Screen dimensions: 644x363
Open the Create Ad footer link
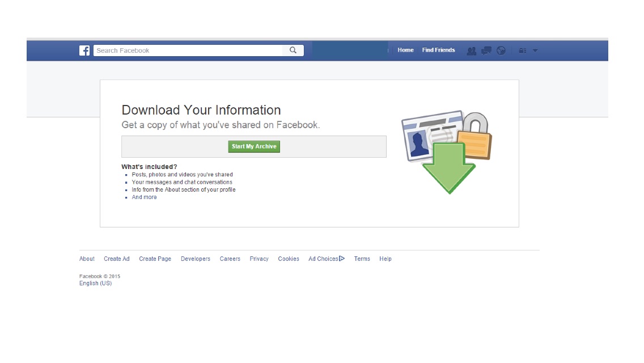pos(117,259)
